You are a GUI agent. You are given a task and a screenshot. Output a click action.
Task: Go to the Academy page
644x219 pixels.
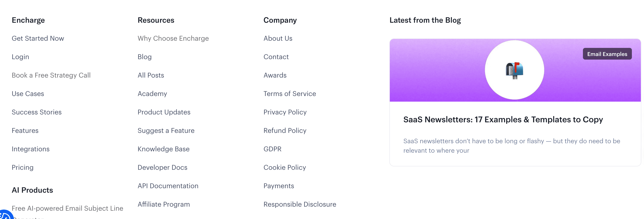152,94
